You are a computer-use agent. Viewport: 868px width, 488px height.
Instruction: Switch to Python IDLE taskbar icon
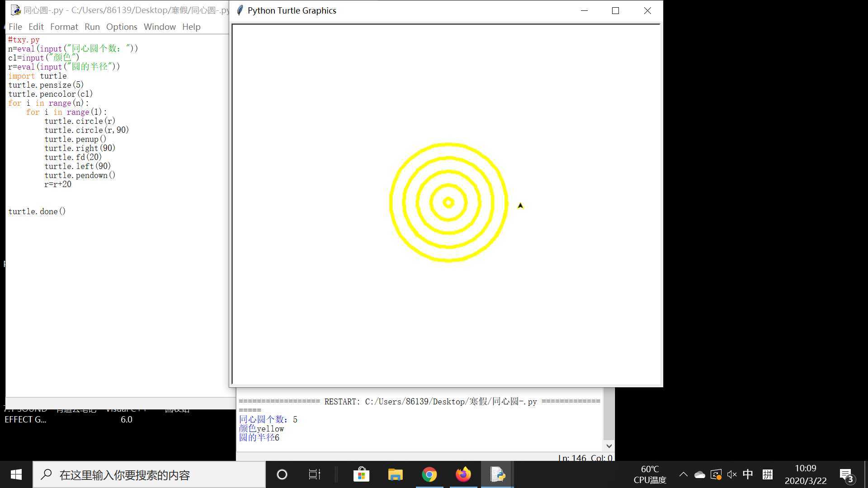(x=497, y=474)
